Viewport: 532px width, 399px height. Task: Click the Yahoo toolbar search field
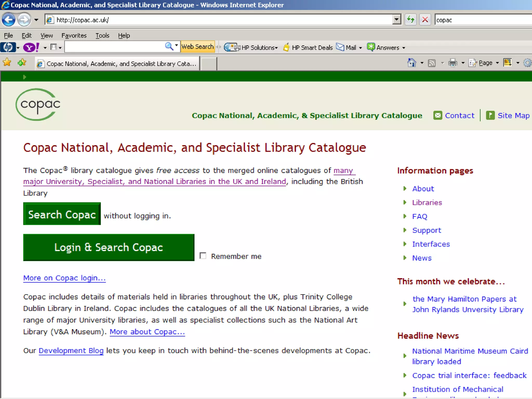(x=114, y=47)
